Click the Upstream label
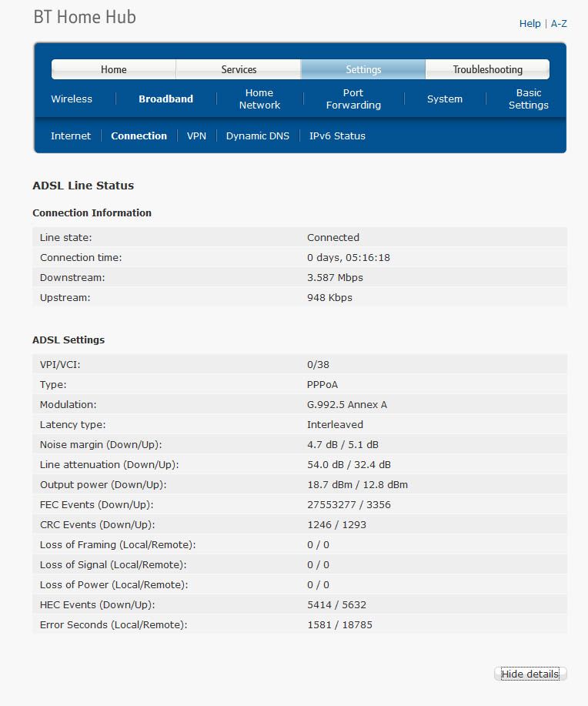Viewport: 588px width, 706px height. click(65, 298)
